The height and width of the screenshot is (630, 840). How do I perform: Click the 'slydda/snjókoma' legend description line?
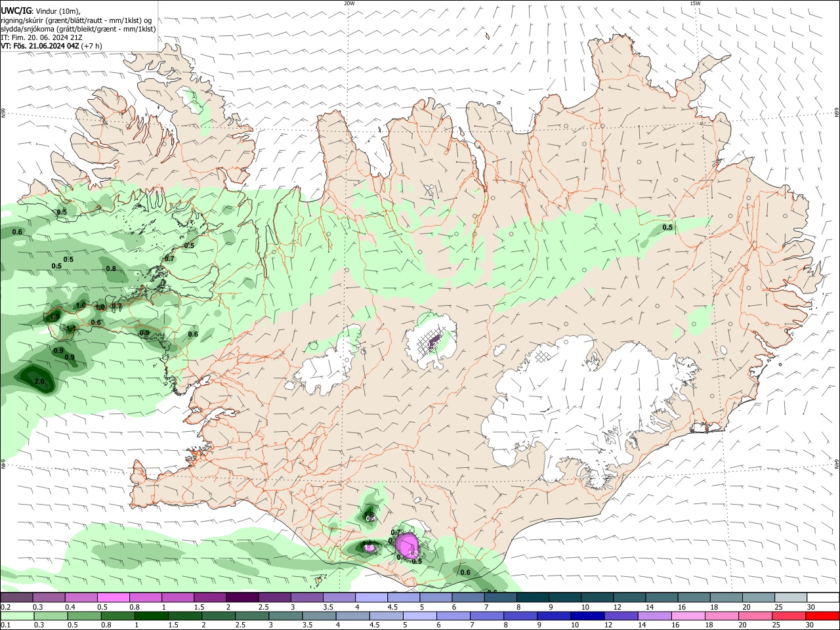78,29
